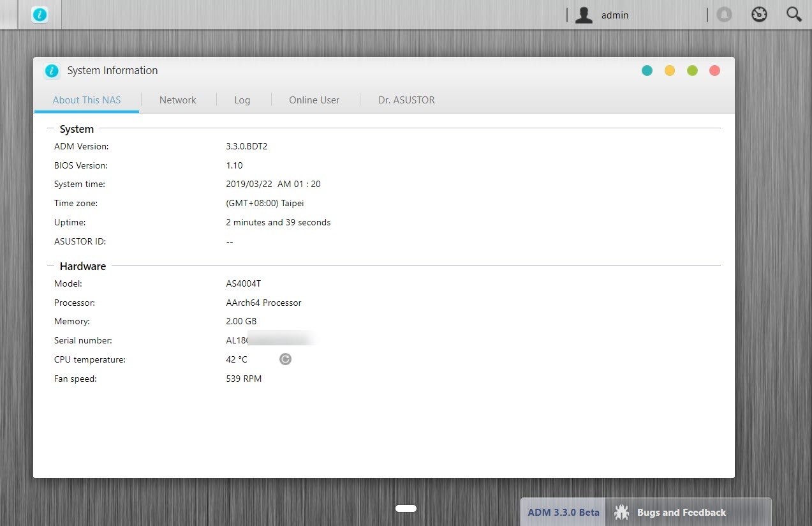Viewport: 812px width, 526px height.
Task: Open the activity monitor gauge icon
Action: pyautogui.click(x=759, y=15)
